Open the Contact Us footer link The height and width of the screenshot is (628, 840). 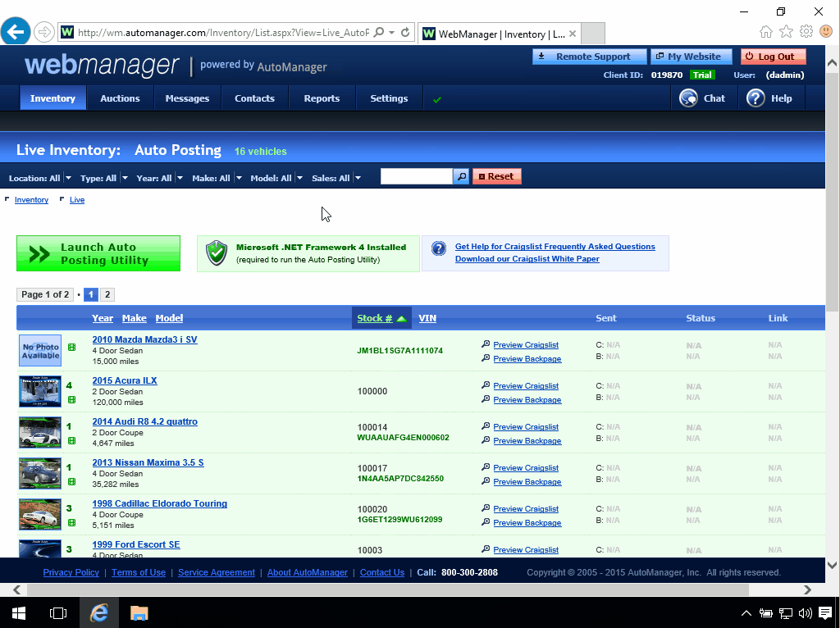click(382, 572)
